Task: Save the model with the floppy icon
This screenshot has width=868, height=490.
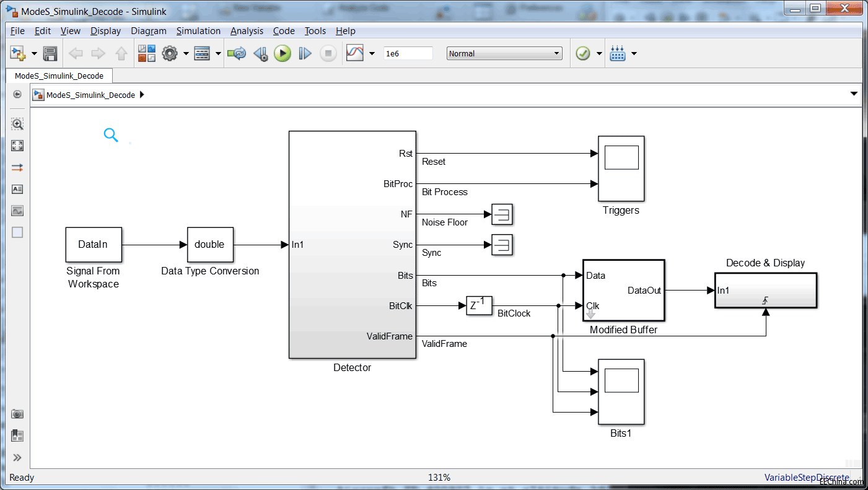Action: [x=50, y=54]
